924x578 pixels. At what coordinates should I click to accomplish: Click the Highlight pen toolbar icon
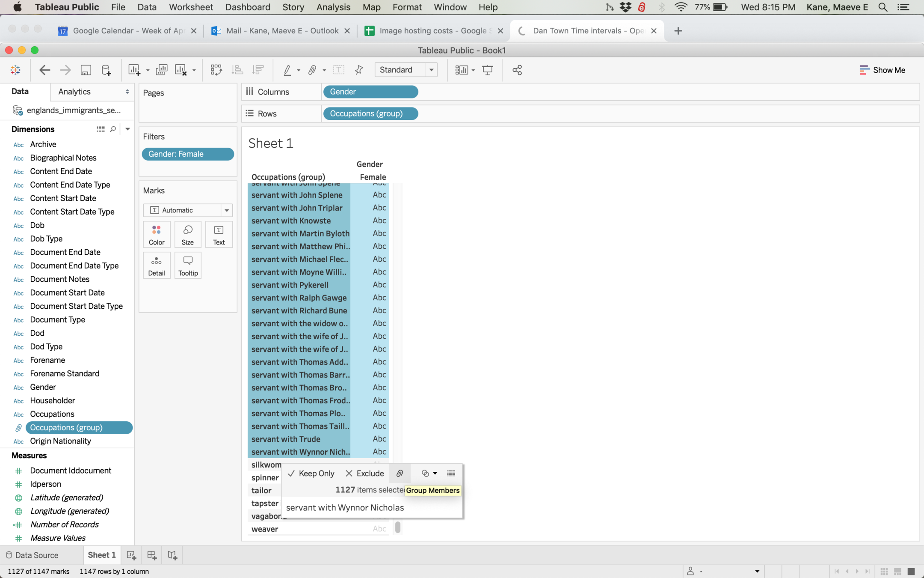[x=287, y=70]
